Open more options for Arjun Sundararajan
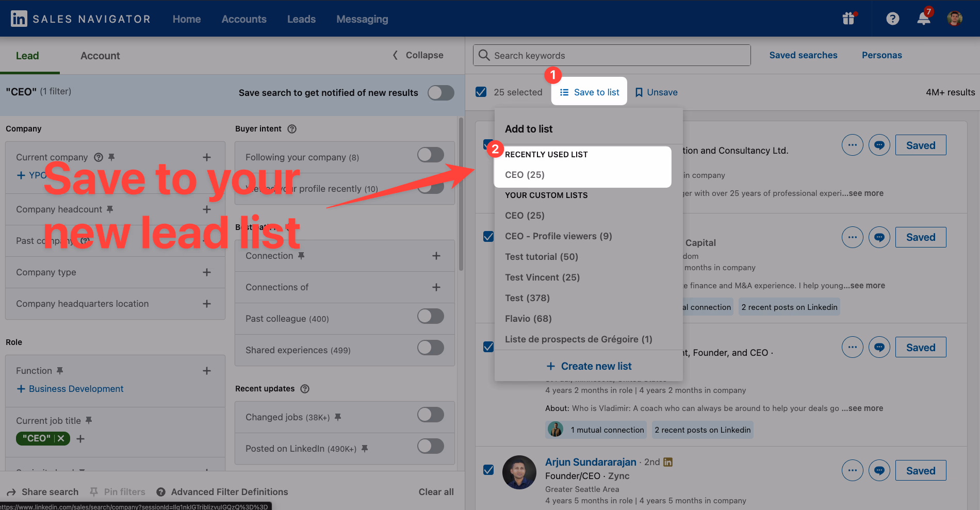 853,470
